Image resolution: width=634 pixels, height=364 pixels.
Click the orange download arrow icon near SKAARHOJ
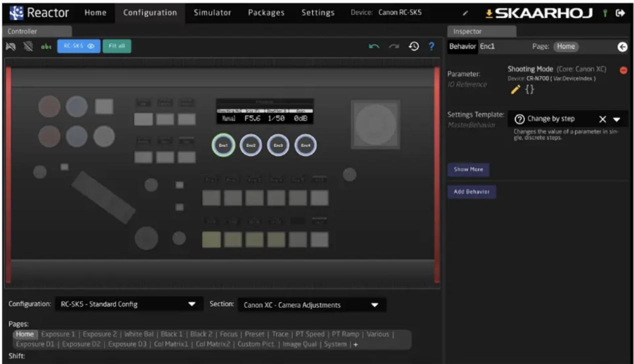[489, 13]
